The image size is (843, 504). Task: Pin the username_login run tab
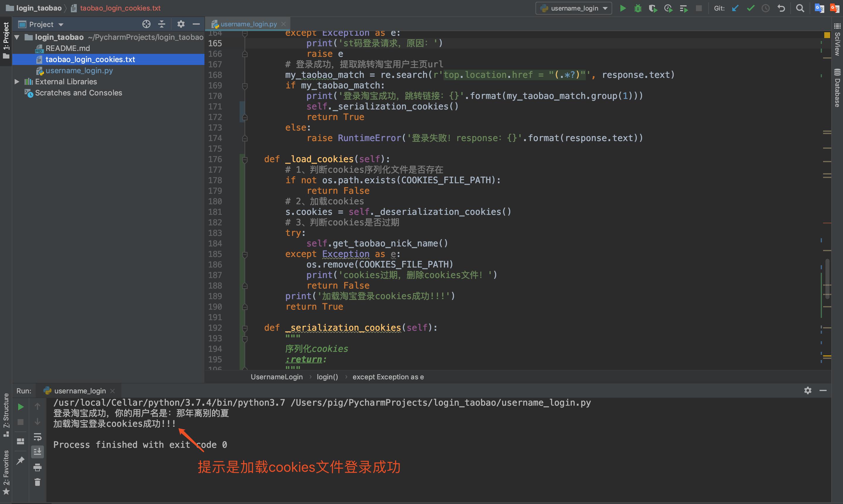click(21, 460)
